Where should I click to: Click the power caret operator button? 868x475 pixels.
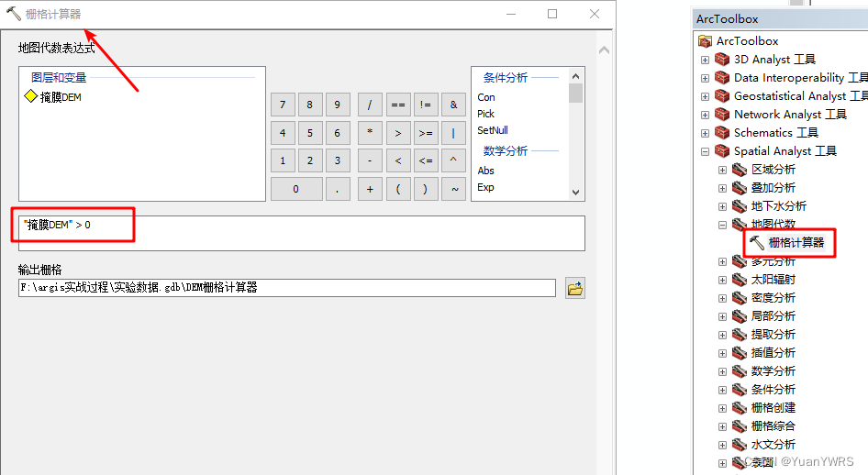[453, 160]
